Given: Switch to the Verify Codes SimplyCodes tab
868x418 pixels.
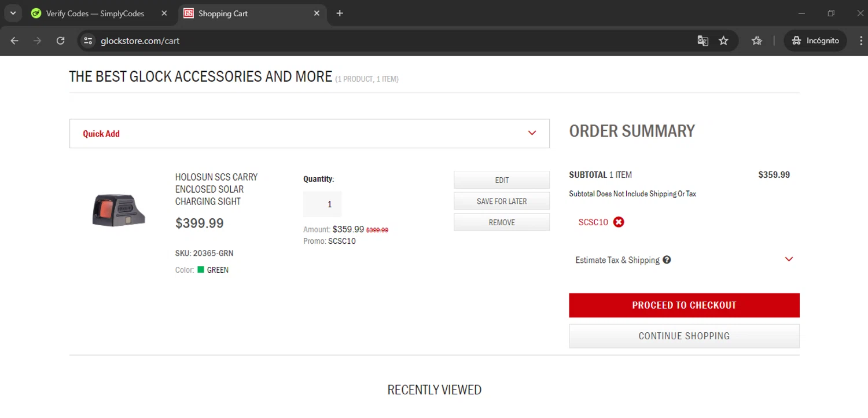Looking at the screenshot, I should [x=95, y=13].
